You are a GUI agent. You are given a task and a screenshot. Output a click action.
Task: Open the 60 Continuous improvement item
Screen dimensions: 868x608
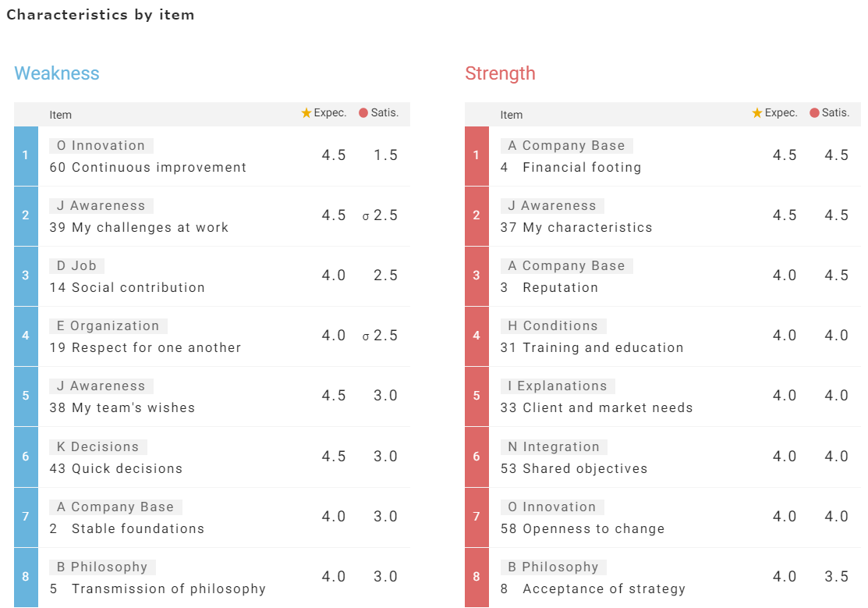[x=148, y=167]
